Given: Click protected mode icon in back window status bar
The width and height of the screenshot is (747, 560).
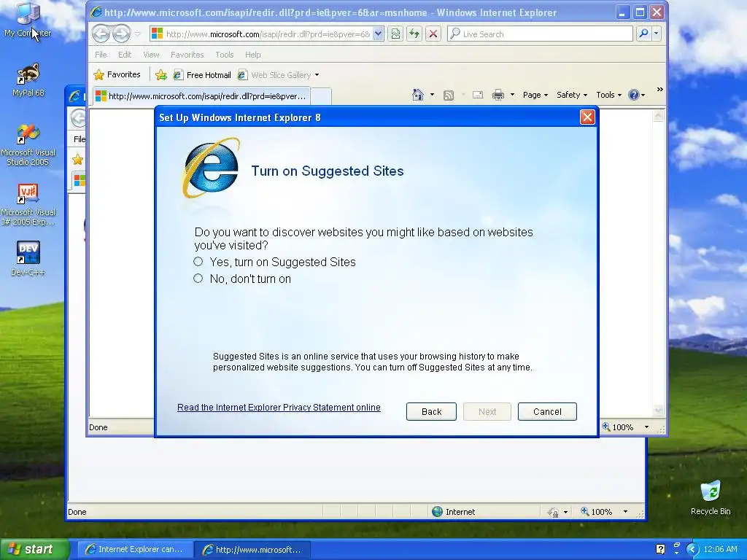Looking at the screenshot, I should 553,513.
